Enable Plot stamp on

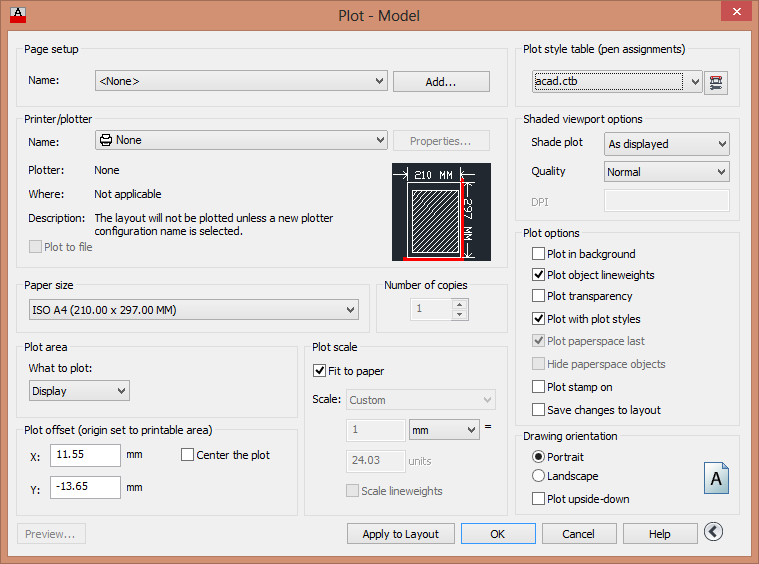point(538,387)
